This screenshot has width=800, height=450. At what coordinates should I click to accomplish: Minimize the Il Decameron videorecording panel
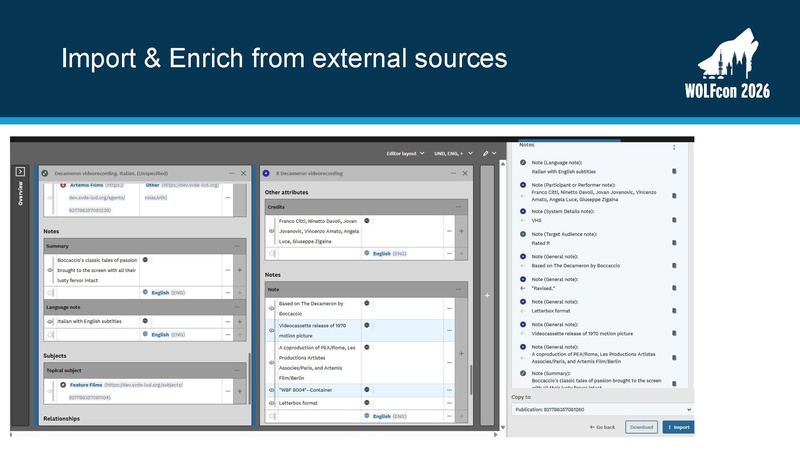[453, 173]
